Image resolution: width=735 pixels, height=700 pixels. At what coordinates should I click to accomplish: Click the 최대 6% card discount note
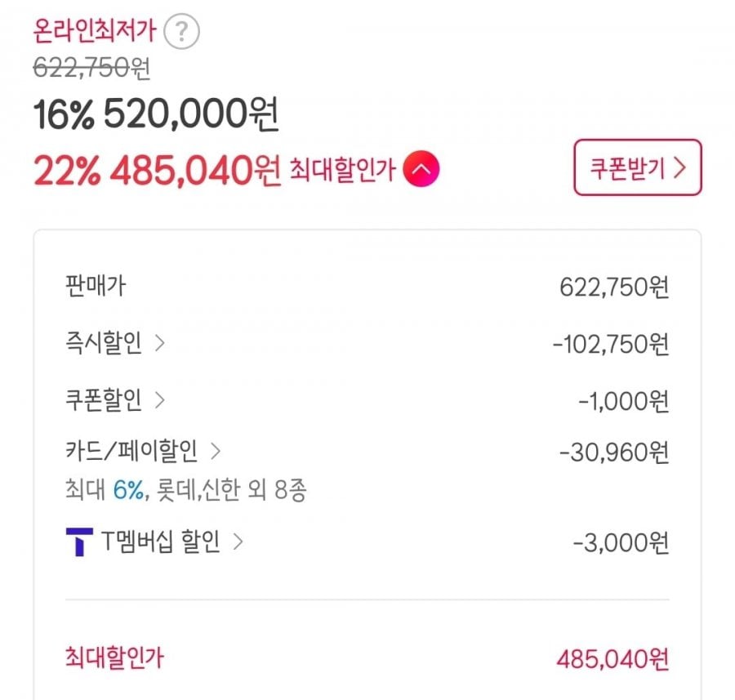coord(186,490)
